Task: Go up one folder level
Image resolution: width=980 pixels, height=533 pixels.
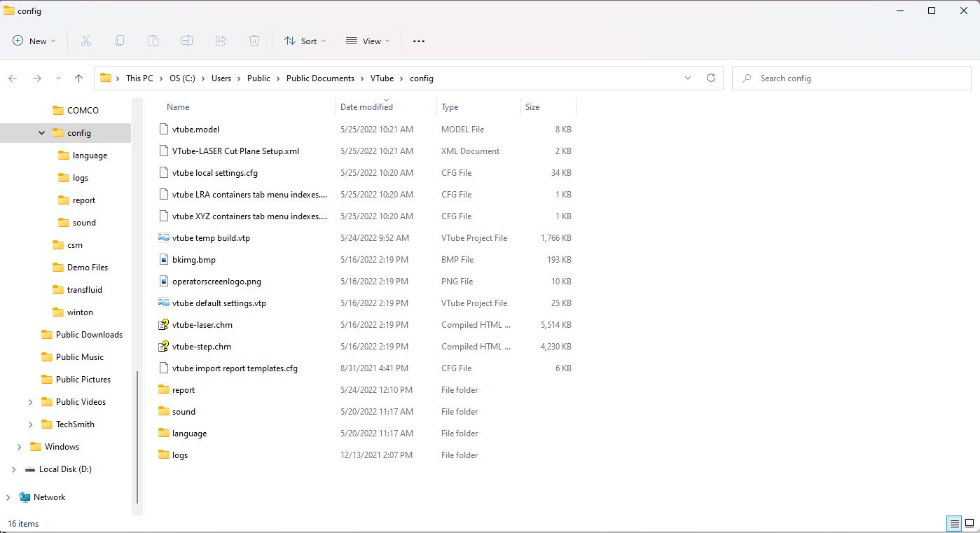Action: click(x=78, y=78)
